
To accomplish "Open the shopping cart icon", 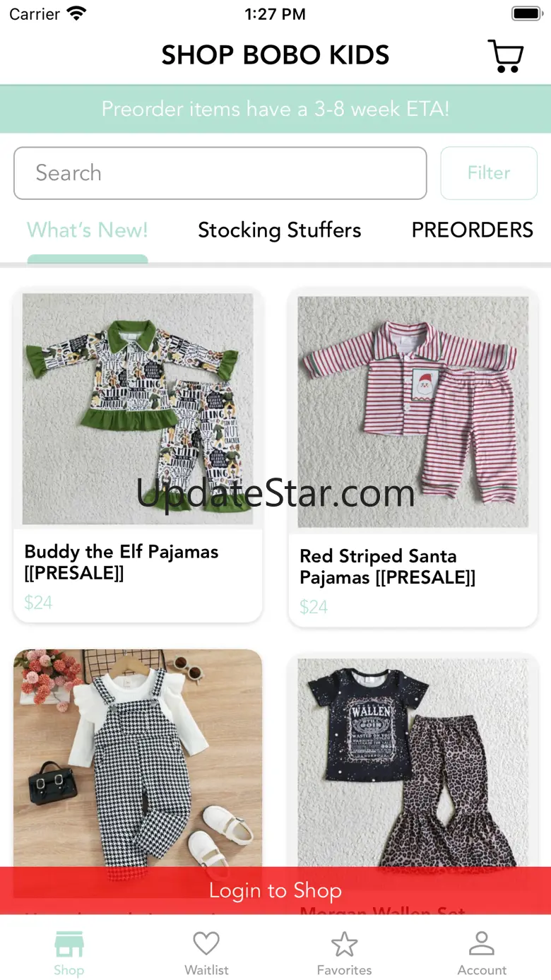I will [x=506, y=56].
